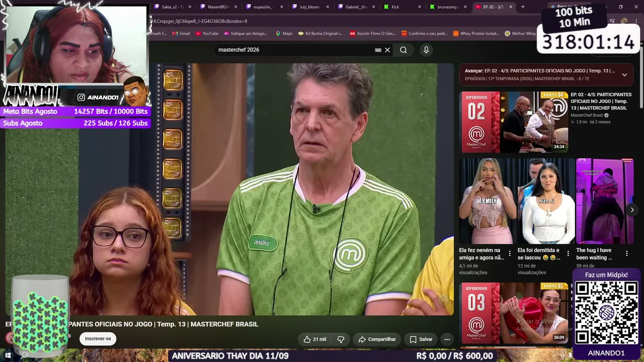
Task: Open options menu for 'The hug I have' short
Action: (x=627, y=253)
